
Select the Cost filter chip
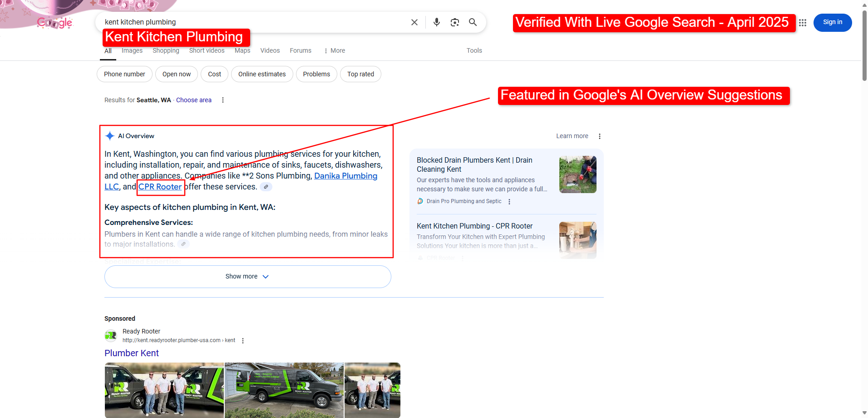214,74
